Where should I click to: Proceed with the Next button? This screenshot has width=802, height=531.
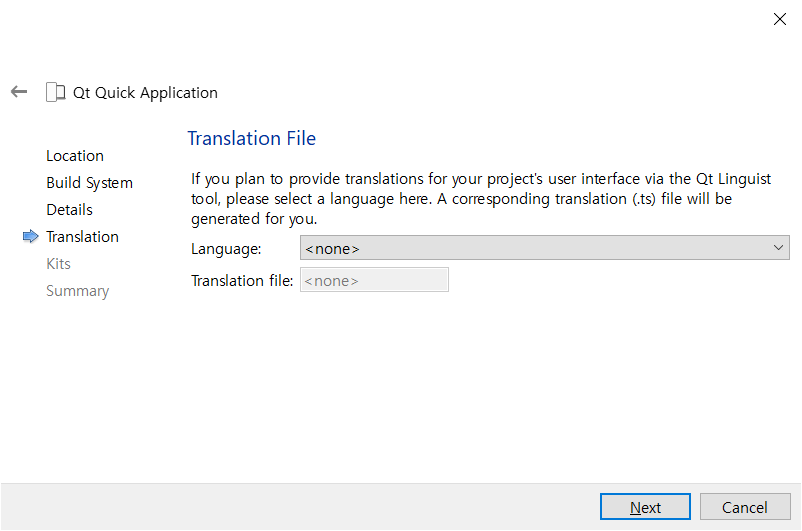coord(645,507)
